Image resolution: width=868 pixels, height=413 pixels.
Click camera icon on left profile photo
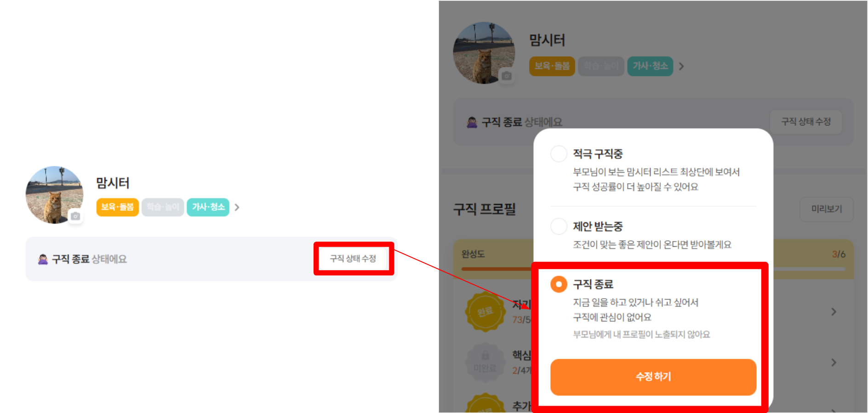tap(76, 216)
